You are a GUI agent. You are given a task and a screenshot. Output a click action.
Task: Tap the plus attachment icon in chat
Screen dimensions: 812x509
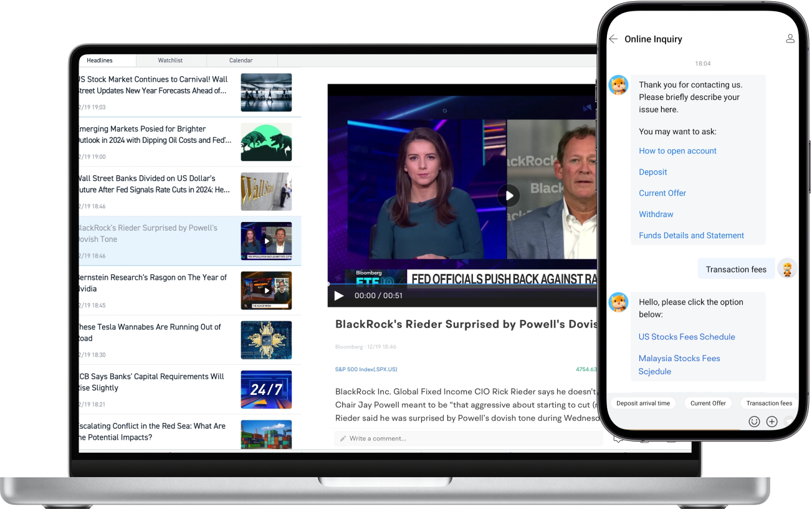point(771,422)
